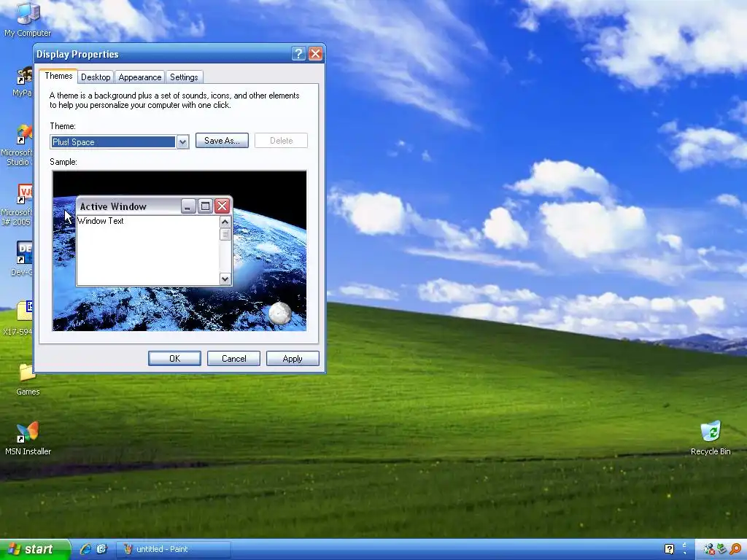Click the 'Window Text' sample text
The width and height of the screenshot is (747, 560).
pyautogui.click(x=101, y=221)
